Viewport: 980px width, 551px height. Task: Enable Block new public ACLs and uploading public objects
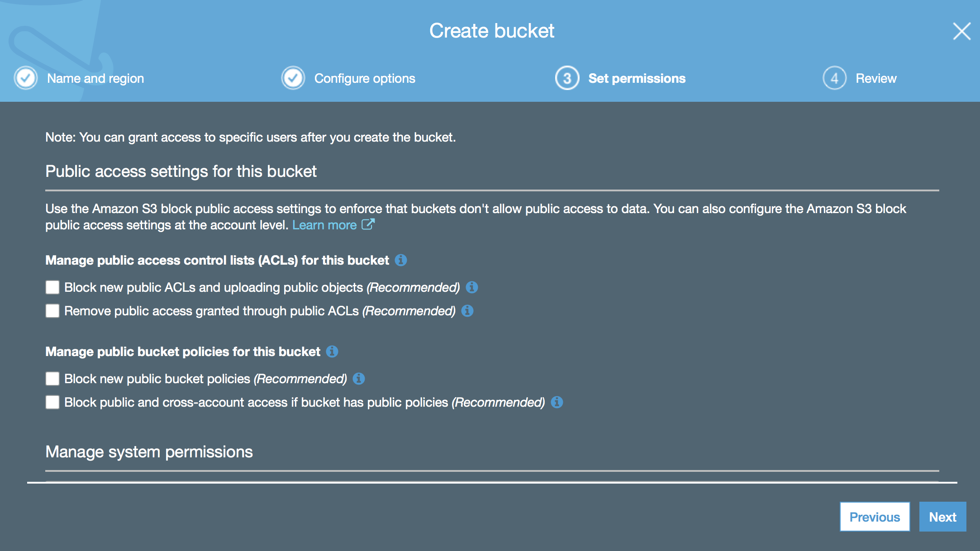tap(52, 287)
